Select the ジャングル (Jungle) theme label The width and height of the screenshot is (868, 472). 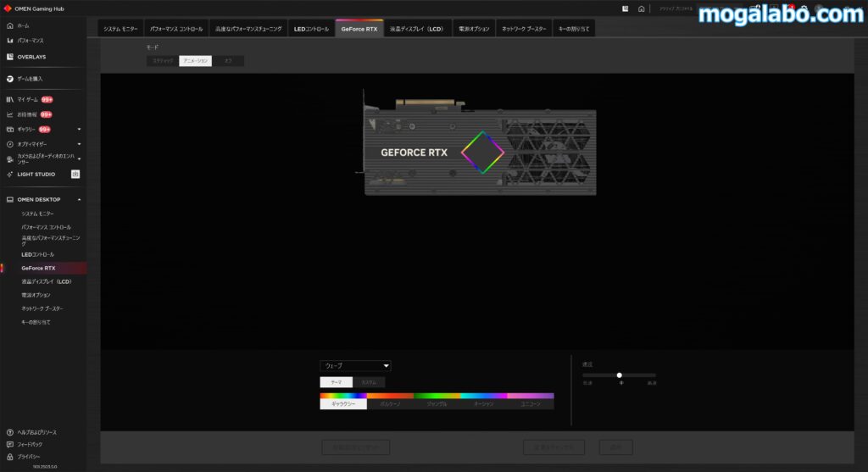437,404
